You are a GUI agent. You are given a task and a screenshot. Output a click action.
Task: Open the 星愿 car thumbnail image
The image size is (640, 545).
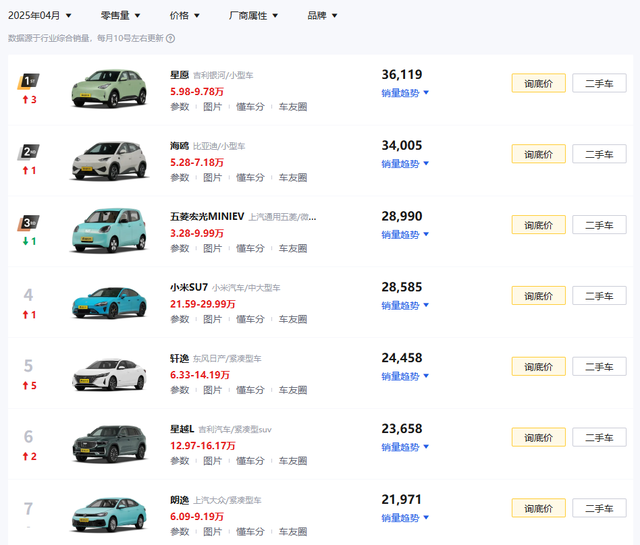[109, 88]
